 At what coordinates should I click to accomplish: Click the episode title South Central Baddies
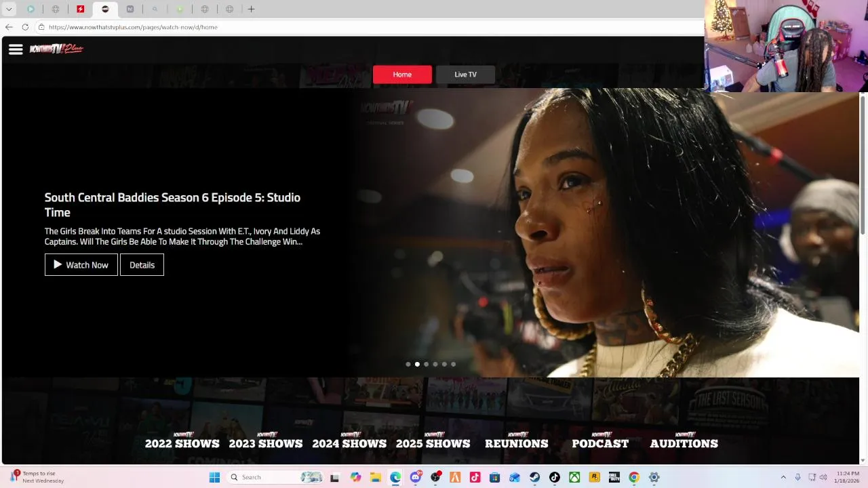click(172, 205)
